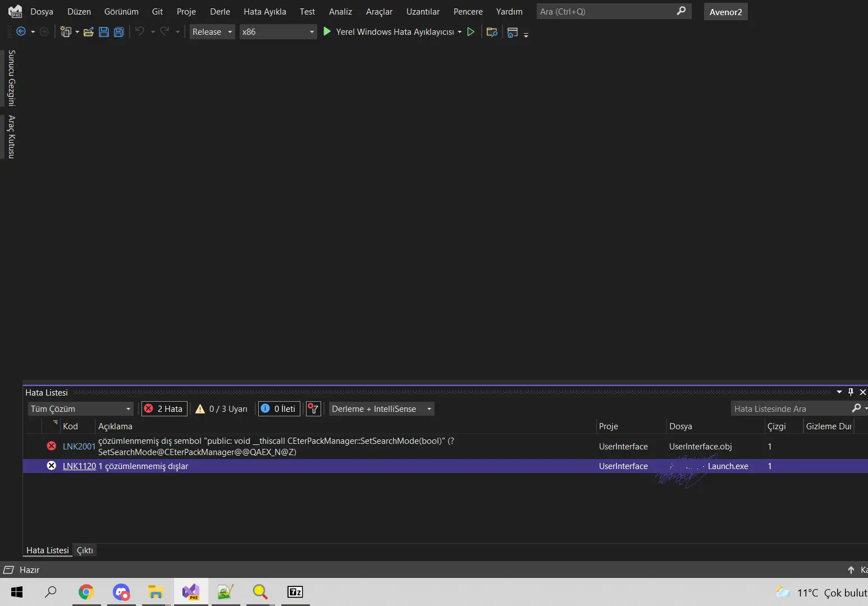Toggle the 0 İleti messages filter

(x=279, y=409)
